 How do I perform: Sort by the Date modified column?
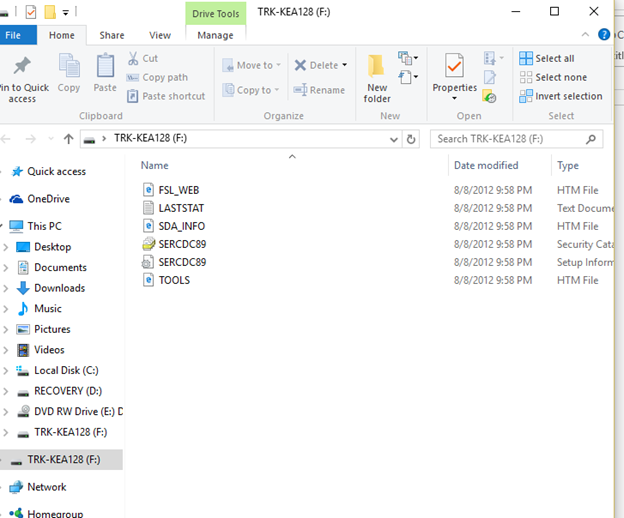[486, 165]
